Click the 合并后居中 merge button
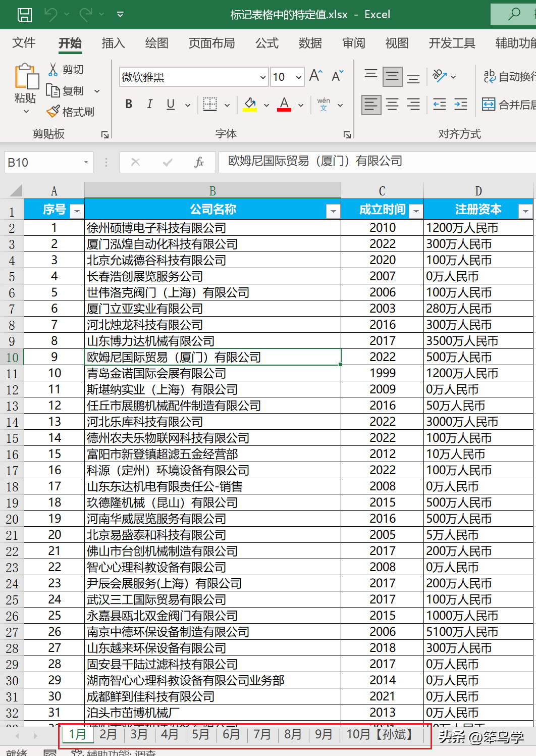536x756 pixels. tap(509, 105)
